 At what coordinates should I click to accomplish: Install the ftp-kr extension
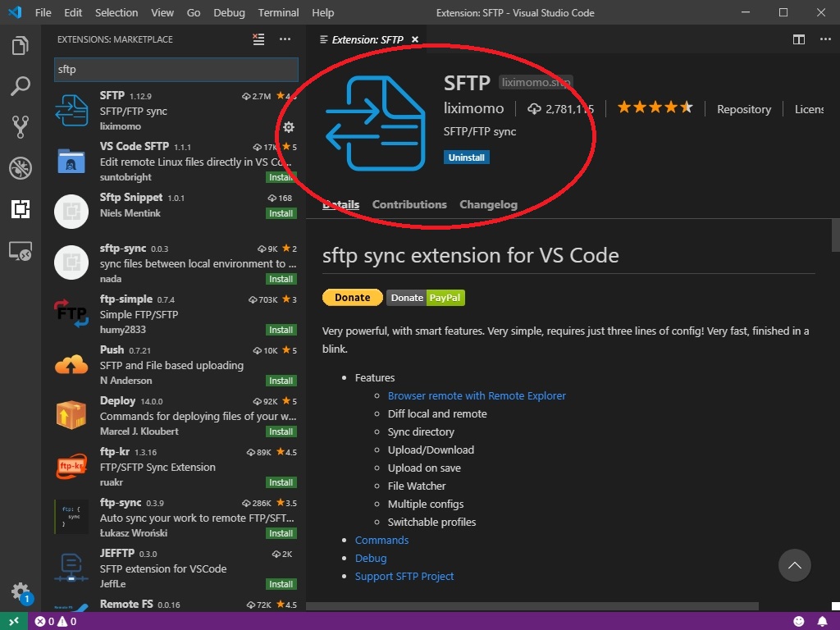[281, 482]
